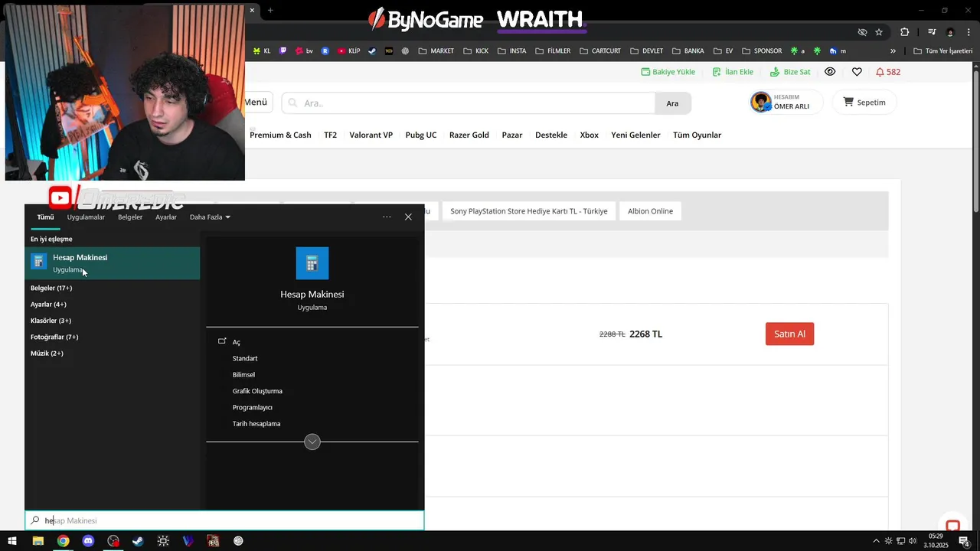980x551 pixels.
Task: Open the Windows Start menu
Action: click(12, 541)
